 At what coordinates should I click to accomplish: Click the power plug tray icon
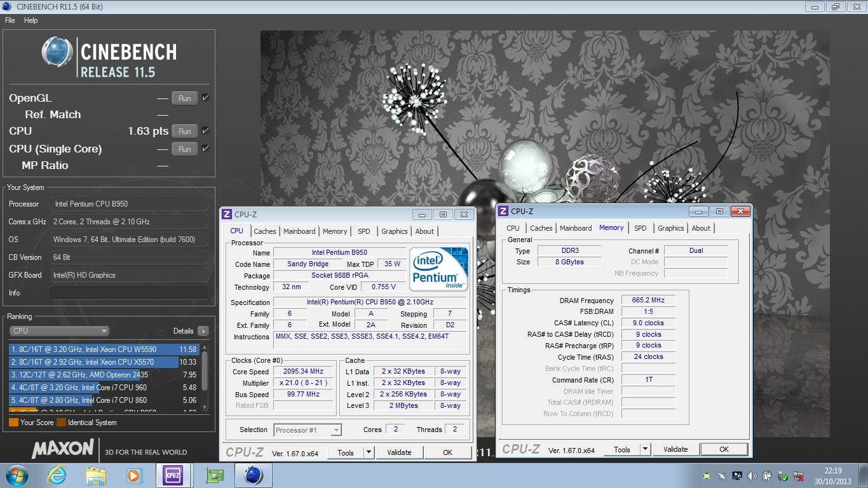point(768,476)
